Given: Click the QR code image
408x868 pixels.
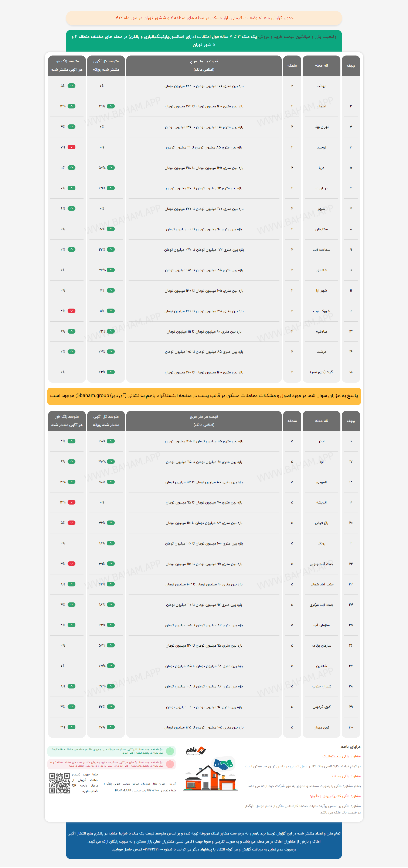Looking at the screenshot, I should tap(59, 783).
